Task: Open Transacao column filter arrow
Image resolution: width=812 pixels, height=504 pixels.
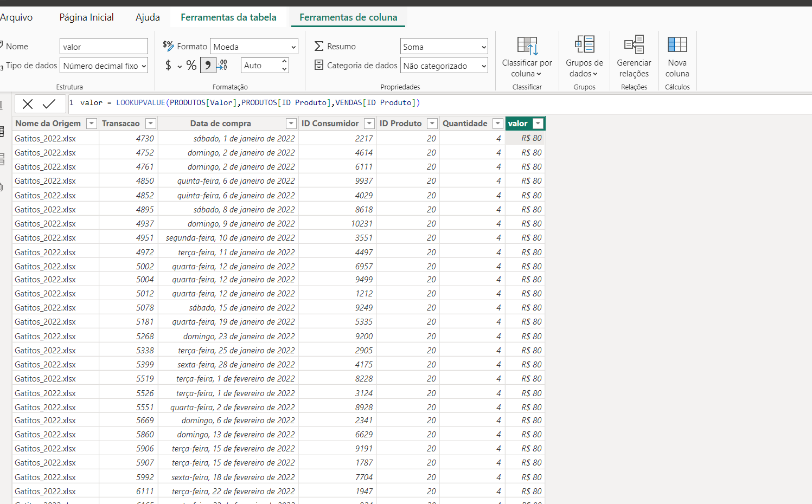Action: 151,124
